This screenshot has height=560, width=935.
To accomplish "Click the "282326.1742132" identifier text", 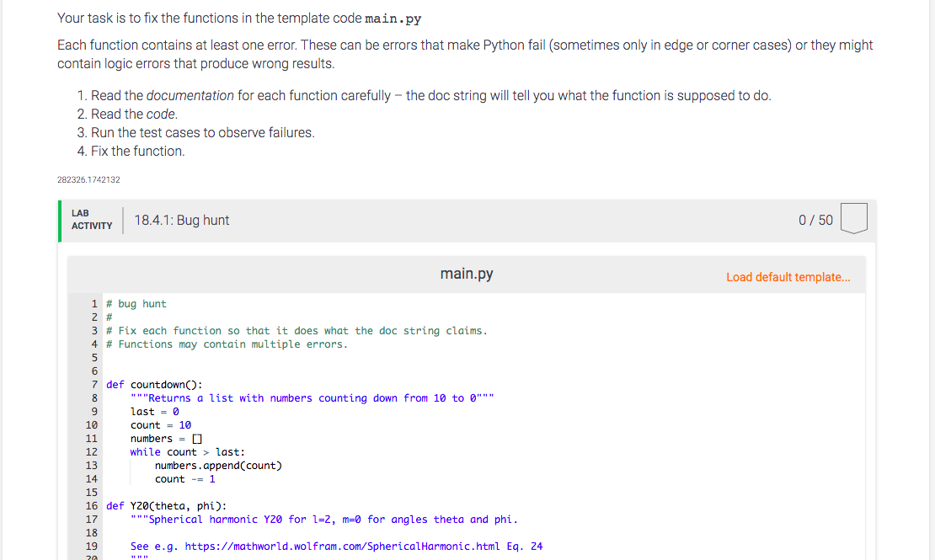I will point(88,179).
